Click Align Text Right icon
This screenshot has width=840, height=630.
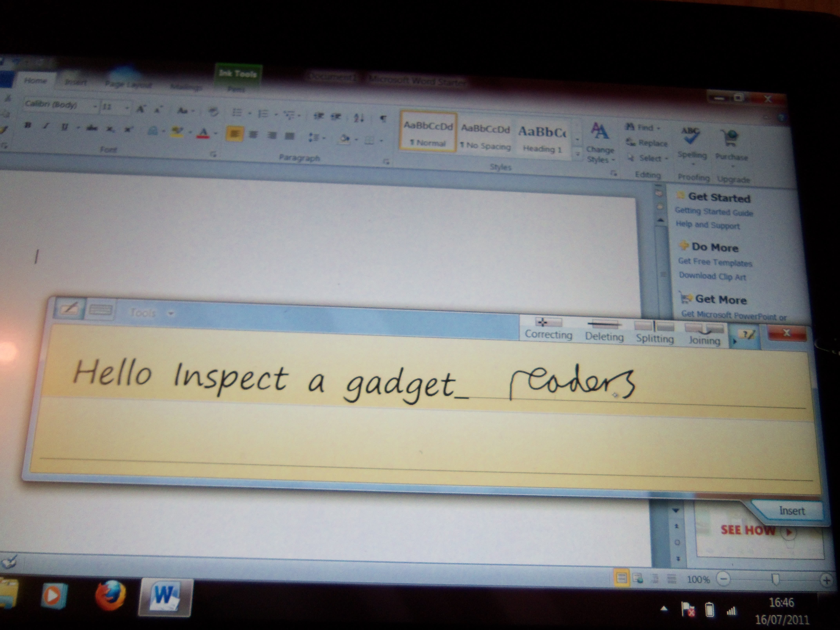pyautogui.click(x=272, y=135)
